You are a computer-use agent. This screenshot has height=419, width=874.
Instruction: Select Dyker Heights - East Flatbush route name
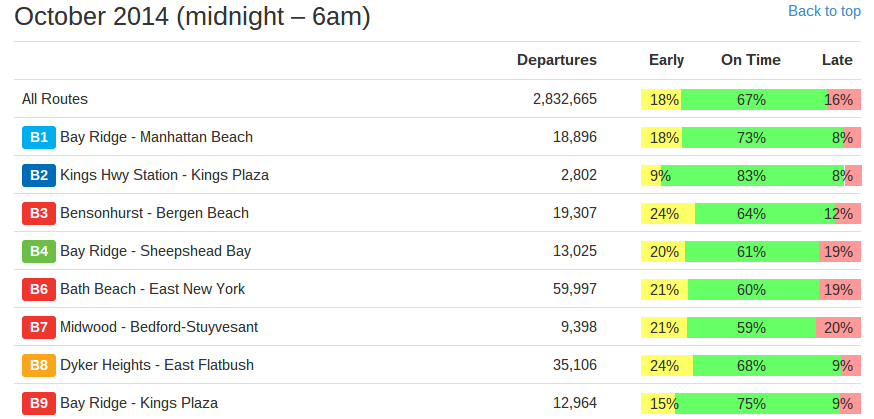[157, 365]
